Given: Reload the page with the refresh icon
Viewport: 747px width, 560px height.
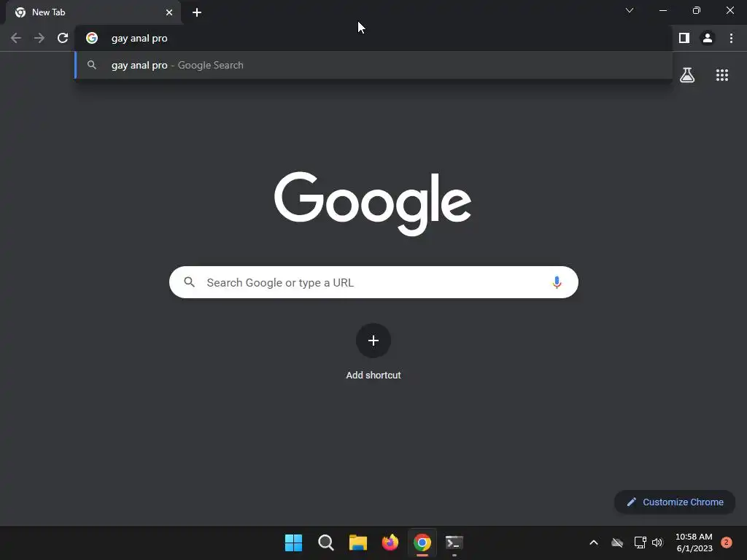Looking at the screenshot, I should click(x=63, y=38).
